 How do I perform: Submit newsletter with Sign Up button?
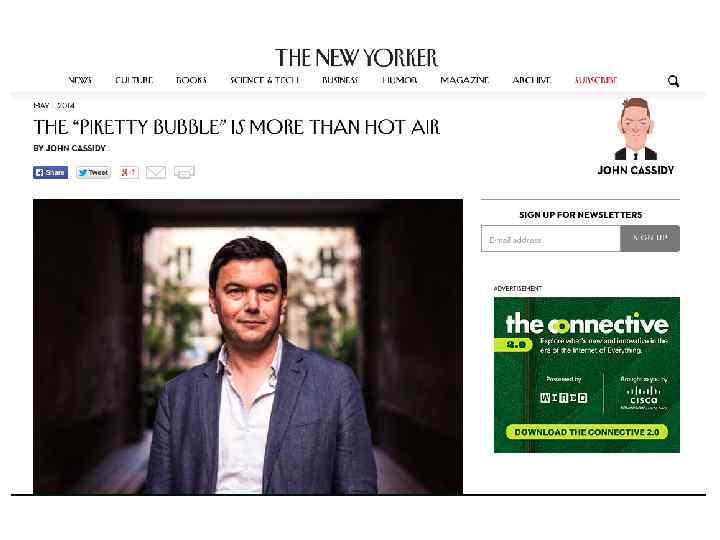650,238
